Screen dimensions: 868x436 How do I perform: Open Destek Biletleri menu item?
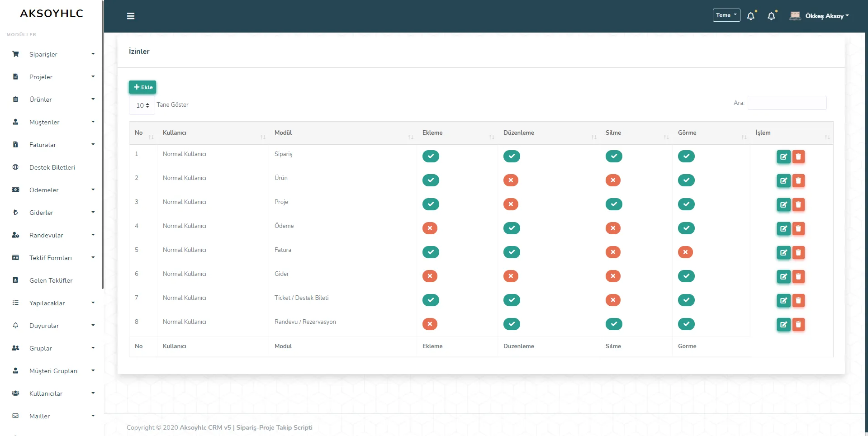[x=52, y=167]
